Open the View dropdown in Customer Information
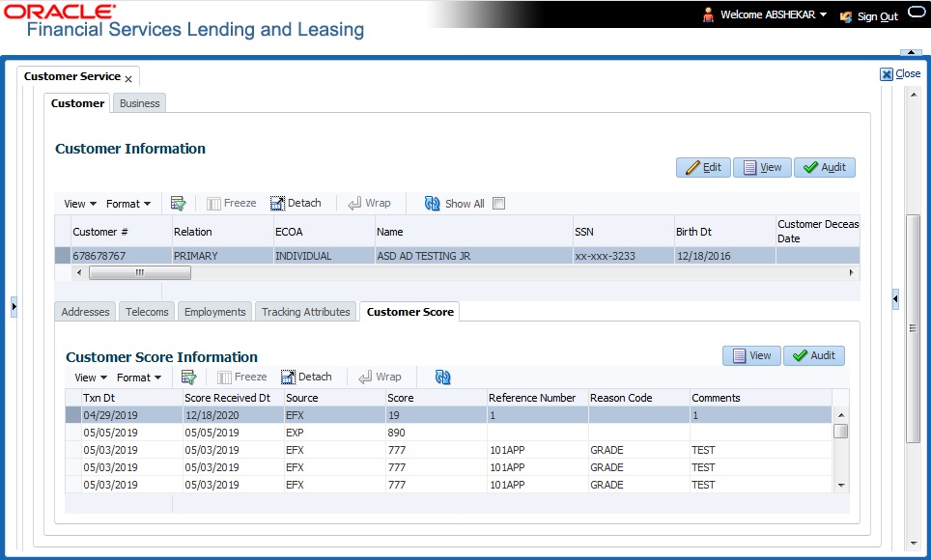 click(80, 204)
